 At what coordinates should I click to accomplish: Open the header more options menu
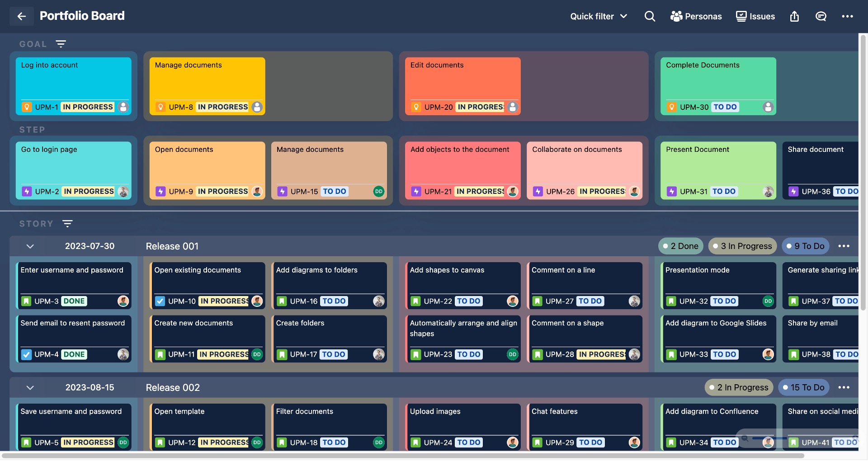coord(847,16)
